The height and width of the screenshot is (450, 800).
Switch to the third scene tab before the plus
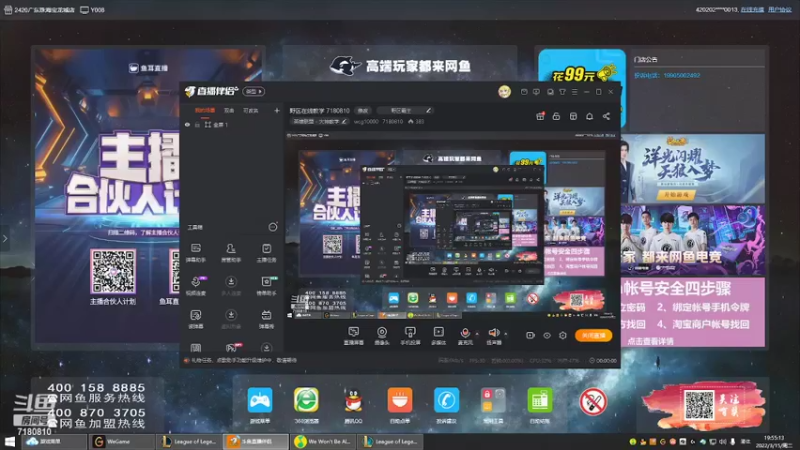pos(251,110)
